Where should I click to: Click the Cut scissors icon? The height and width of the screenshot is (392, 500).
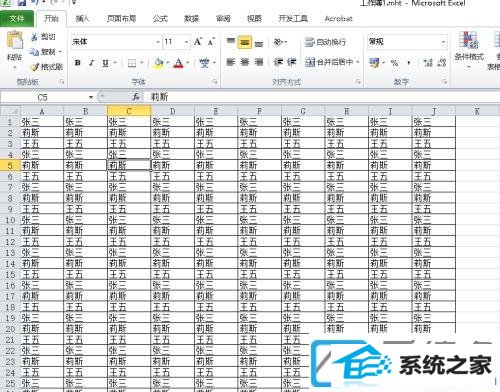click(x=34, y=37)
